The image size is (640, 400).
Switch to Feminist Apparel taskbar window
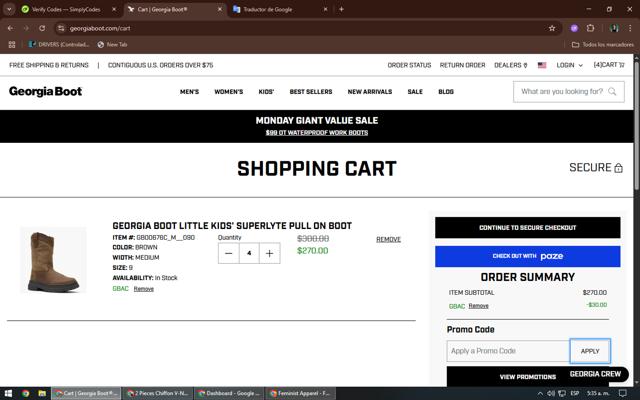coord(300,393)
